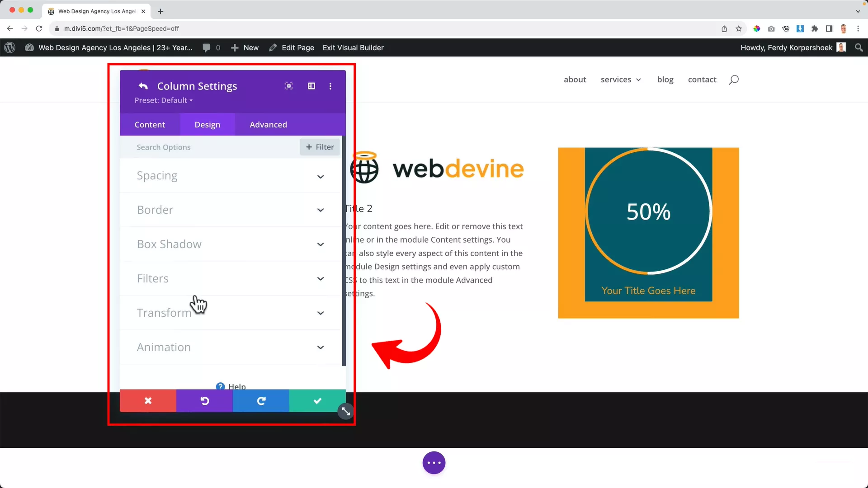868x488 pixels.
Task: Switch to the Advanced tab
Action: coord(268,125)
